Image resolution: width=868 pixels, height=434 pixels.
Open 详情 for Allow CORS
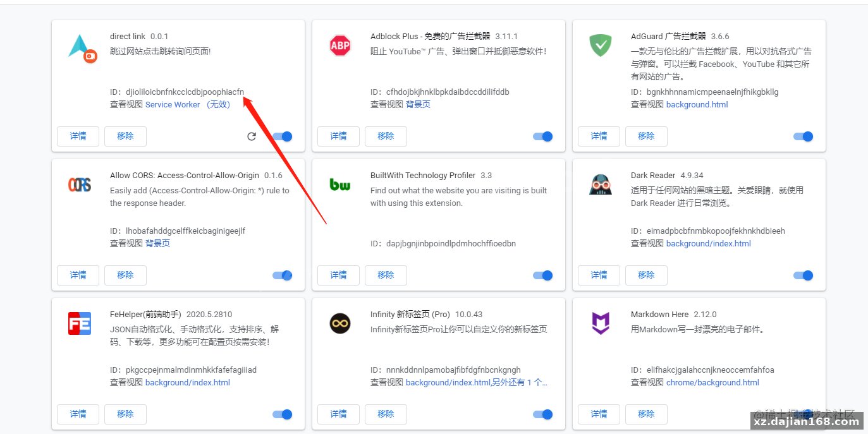(78, 275)
